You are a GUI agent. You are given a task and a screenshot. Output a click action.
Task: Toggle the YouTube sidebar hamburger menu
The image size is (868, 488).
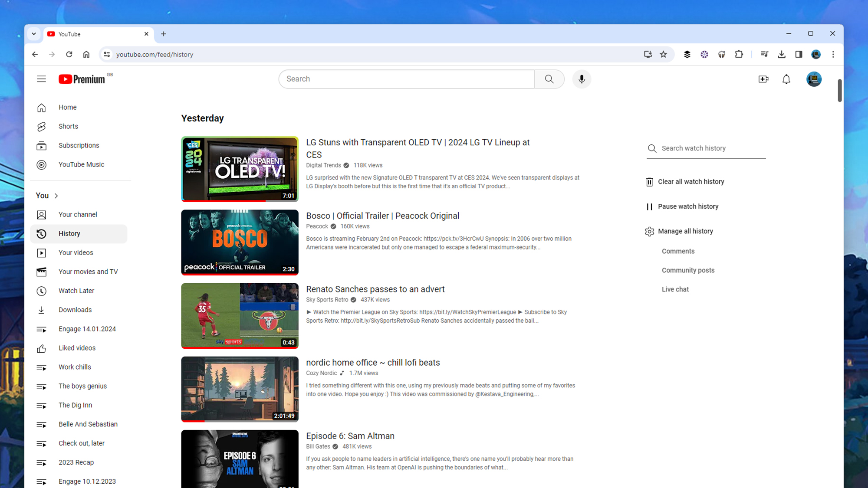pos(40,78)
